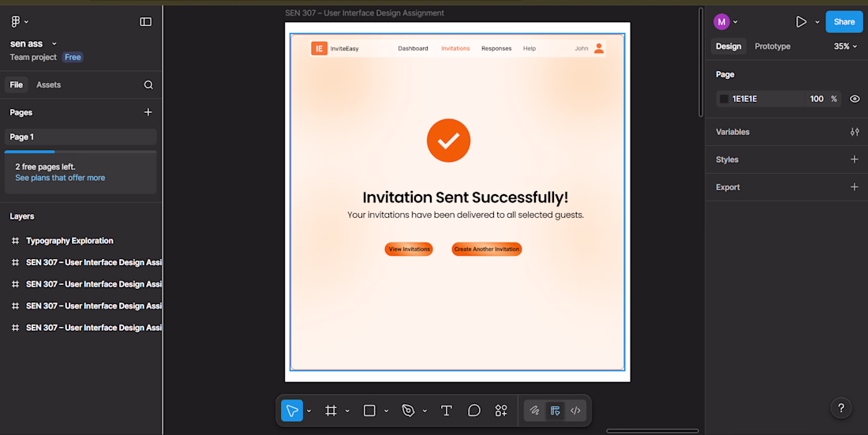Open search in the file panel
The height and width of the screenshot is (435, 868).
pos(148,84)
